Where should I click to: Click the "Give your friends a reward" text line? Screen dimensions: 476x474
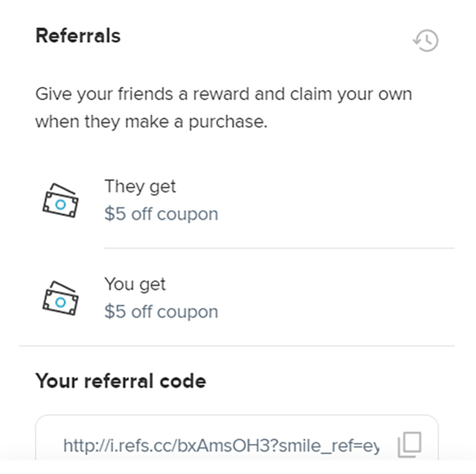coord(223,95)
